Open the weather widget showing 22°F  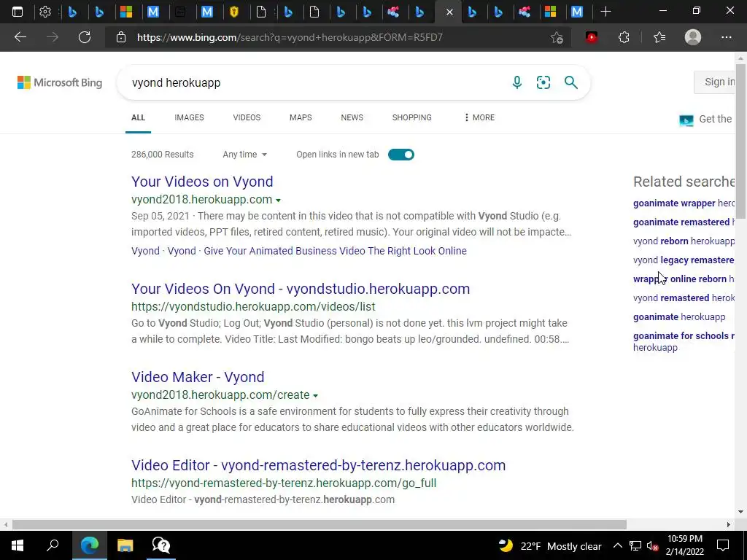[x=550, y=545]
